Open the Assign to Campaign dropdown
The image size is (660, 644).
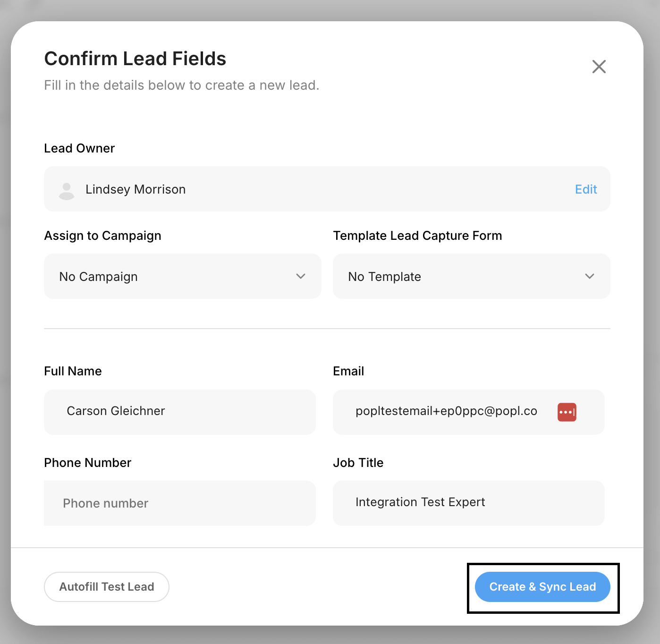pos(182,276)
